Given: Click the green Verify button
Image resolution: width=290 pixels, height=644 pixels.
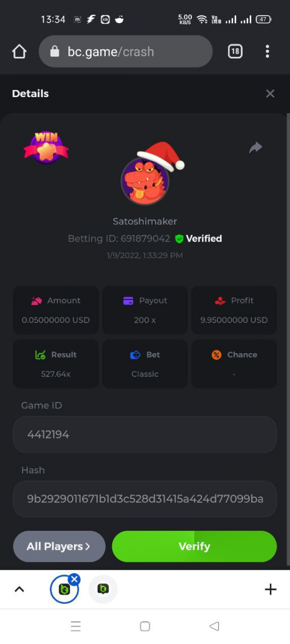Looking at the screenshot, I should tap(194, 546).
